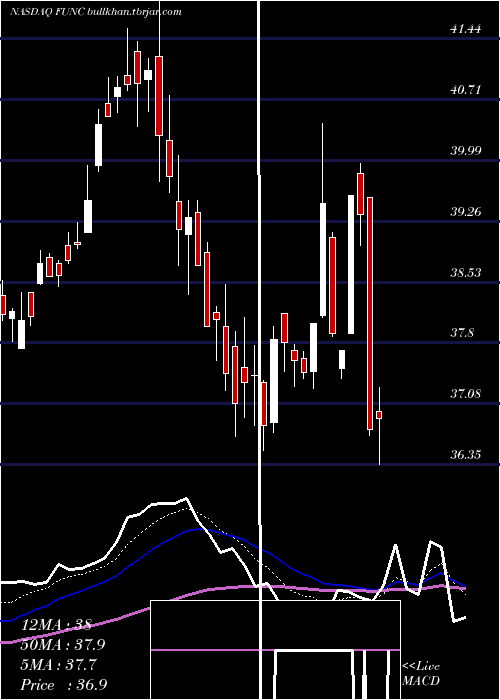Click the 39.99 price axis label

tap(466, 150)
